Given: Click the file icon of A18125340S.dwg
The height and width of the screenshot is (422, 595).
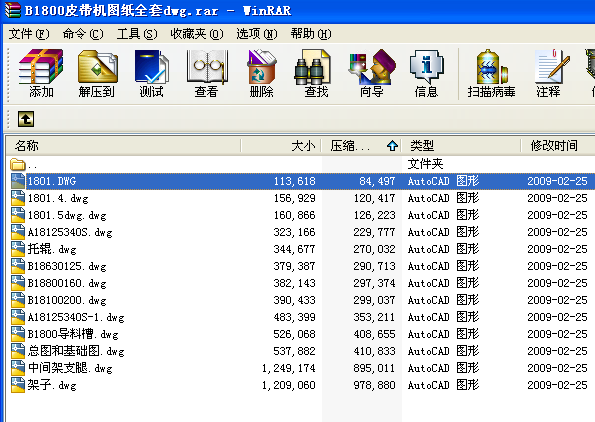Looking at the screenshot, I should 17,232.
